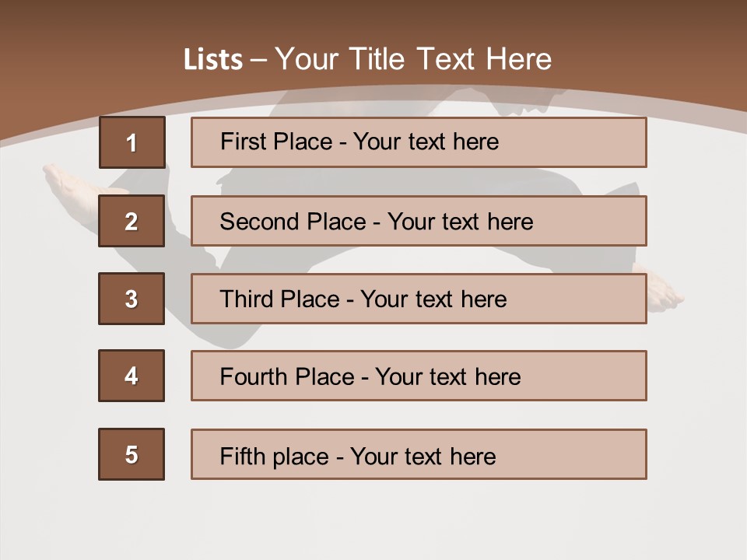Screen dimensions: 747x560
Task: Click the word "Place" in Second Place row
Action: click(335, 222)
